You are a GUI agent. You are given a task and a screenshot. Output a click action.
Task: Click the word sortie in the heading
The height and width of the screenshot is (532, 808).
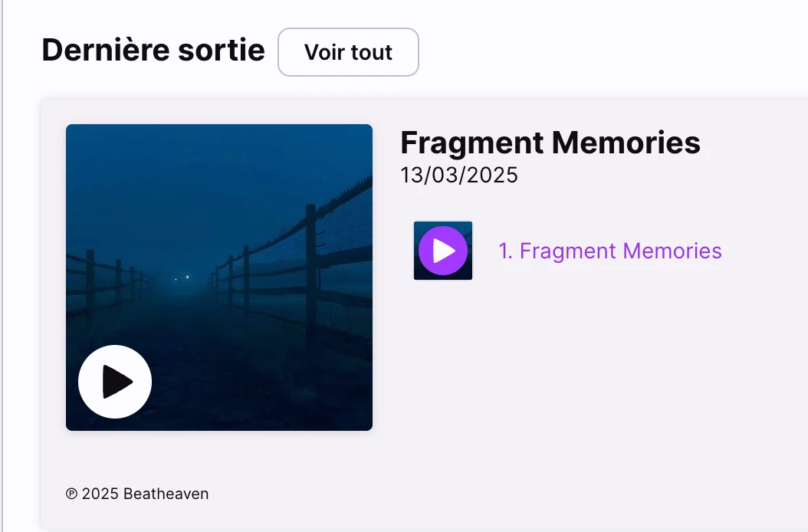click(x=222, y=50)
